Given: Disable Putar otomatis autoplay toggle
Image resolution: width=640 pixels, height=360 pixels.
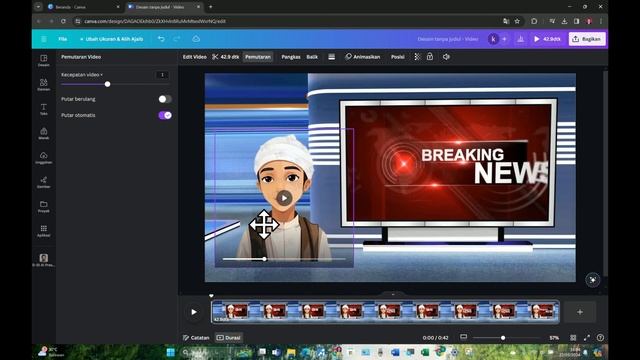Looking at the screenshot, I should pyautogui.click(x=165, y=115).
